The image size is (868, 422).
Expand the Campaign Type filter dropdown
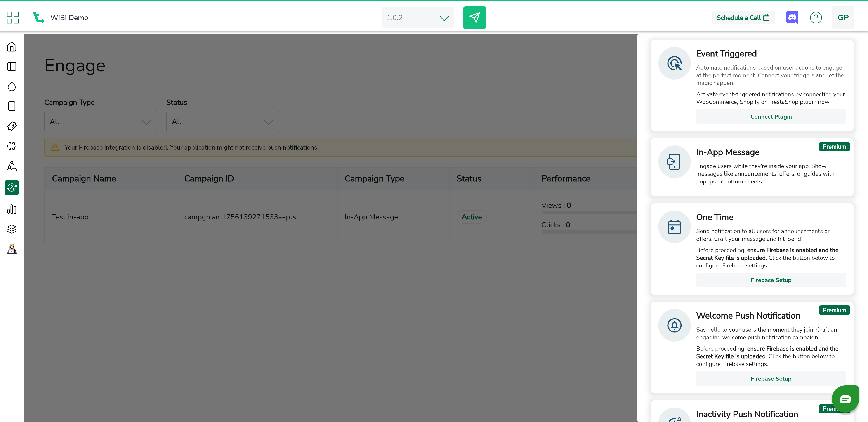point(100,122)
